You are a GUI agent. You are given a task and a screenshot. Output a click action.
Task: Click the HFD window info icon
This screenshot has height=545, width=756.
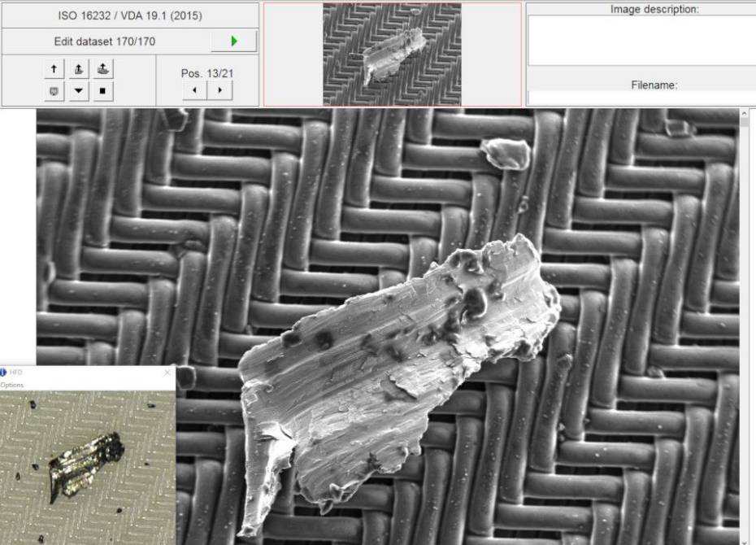[3, 373]
